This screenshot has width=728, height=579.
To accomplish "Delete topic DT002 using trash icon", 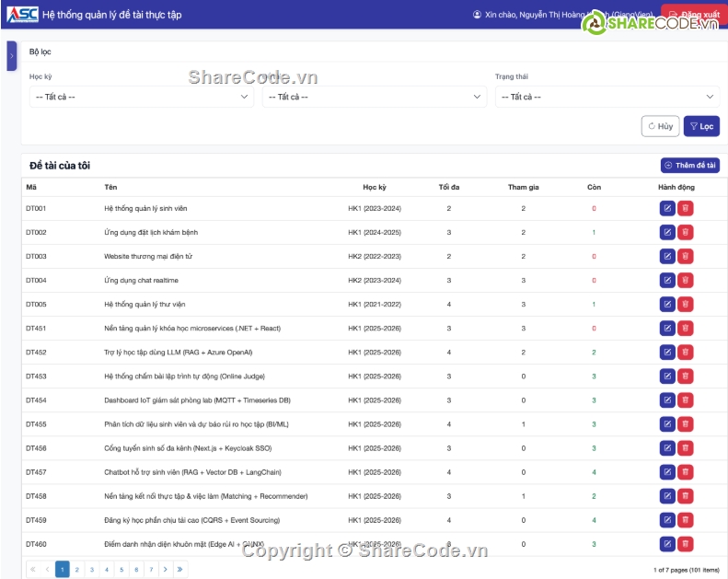I will coord(686,233).
